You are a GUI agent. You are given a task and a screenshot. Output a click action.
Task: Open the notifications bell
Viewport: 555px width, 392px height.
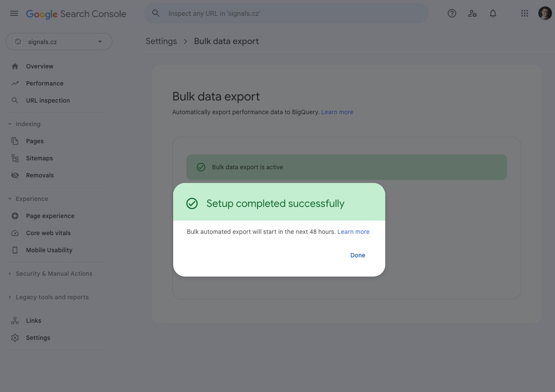tap(493, 14)
